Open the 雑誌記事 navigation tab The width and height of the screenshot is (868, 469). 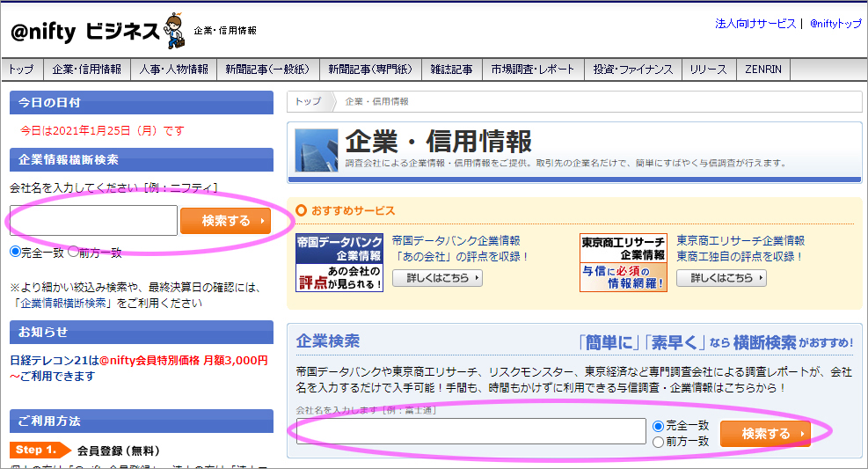(x=452, y=70)
